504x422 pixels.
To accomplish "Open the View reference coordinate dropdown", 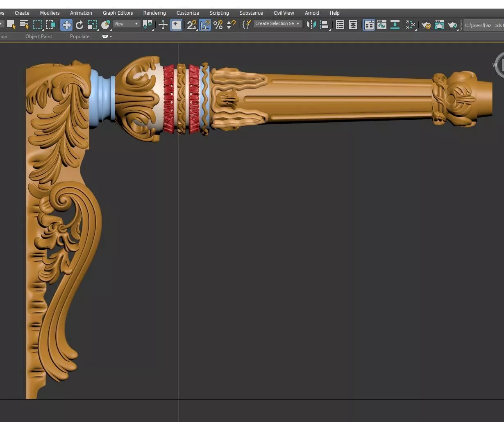I will tap(126, 24).
